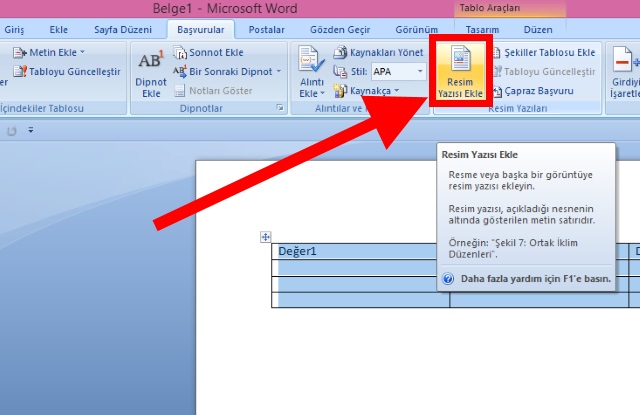Switch to the Ekle tab
The image size is (640, 415).
(x=58, y=30)
